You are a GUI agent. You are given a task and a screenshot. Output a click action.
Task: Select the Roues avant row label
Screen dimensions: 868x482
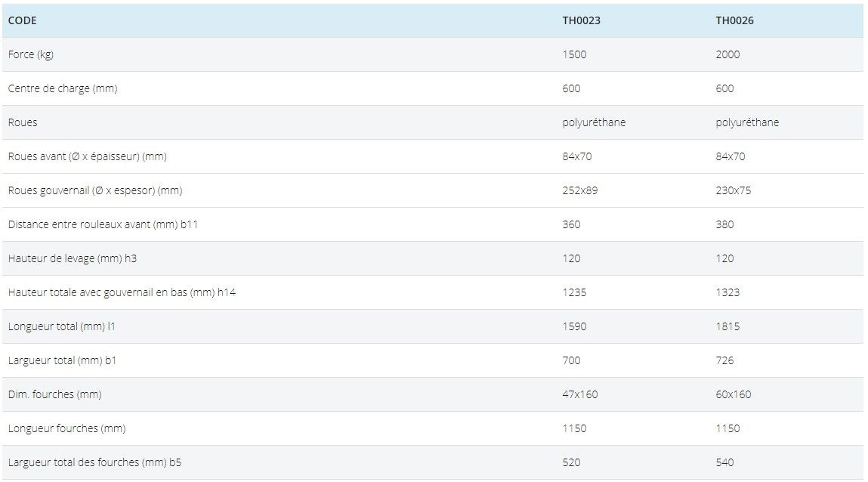point(88,156)
